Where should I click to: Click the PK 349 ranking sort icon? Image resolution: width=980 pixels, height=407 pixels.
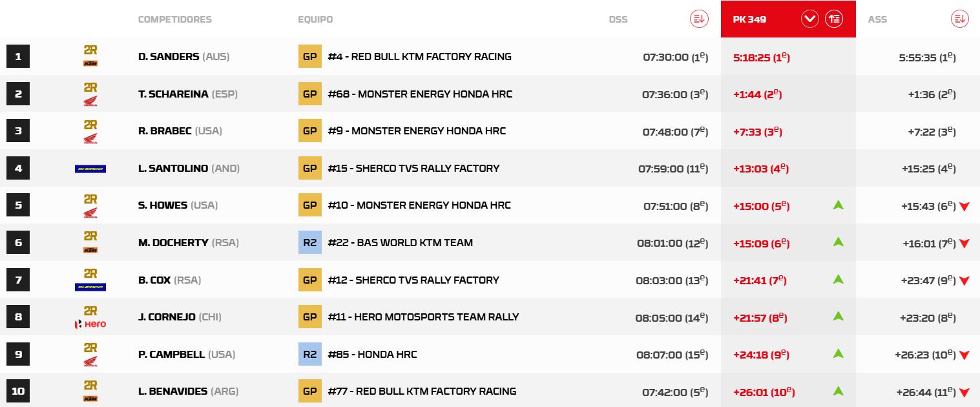point(834,19)
